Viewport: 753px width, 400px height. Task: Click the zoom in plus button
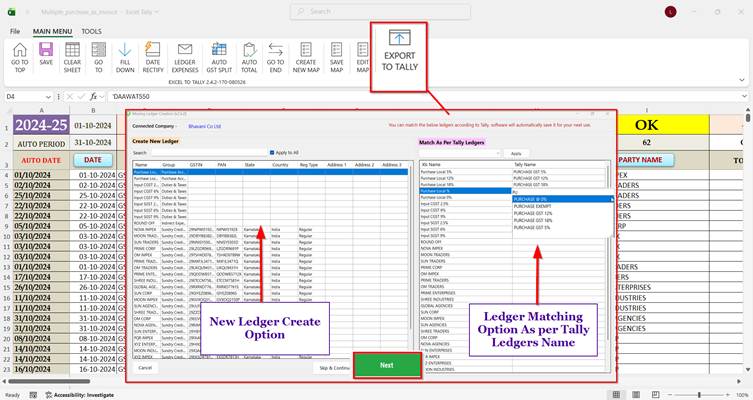click(x=729, y=395)
